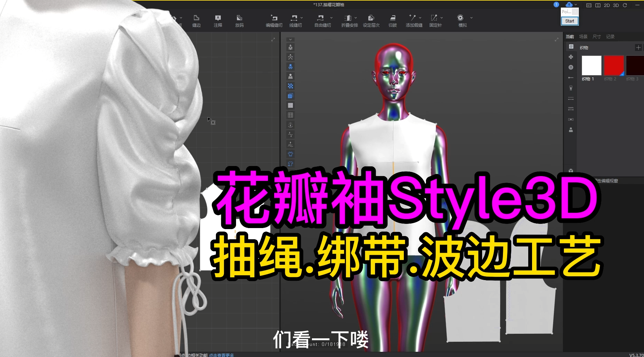Select the red 织物 2 swatch
The width and height of the screenshot is (644, 357).
pyautogui.click(x=614, y=66)
